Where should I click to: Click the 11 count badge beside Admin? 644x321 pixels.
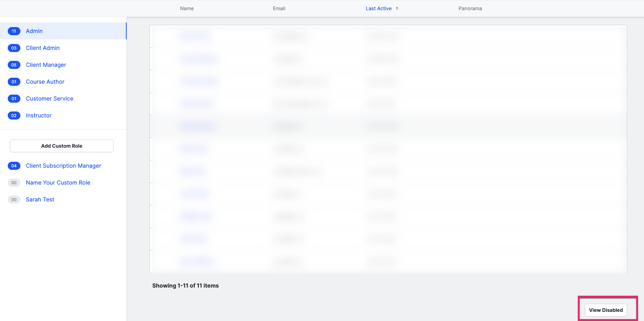point(14,31)
